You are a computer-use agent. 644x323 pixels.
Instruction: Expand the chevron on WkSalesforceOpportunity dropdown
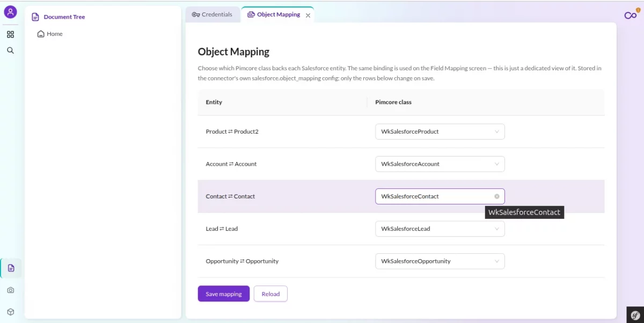497,261
